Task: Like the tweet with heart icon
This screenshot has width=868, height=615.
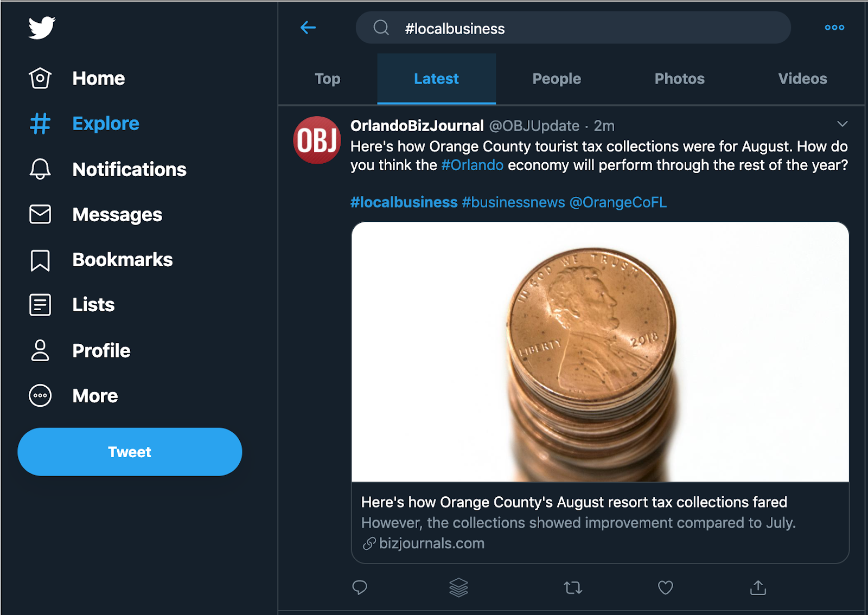Action: pyautogui.click(x=665, y=587)
